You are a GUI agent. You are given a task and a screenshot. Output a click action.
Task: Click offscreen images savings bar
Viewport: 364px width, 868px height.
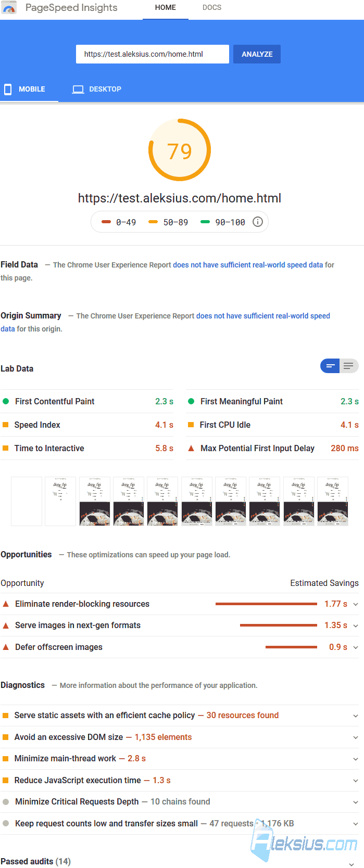pos(291,647)
